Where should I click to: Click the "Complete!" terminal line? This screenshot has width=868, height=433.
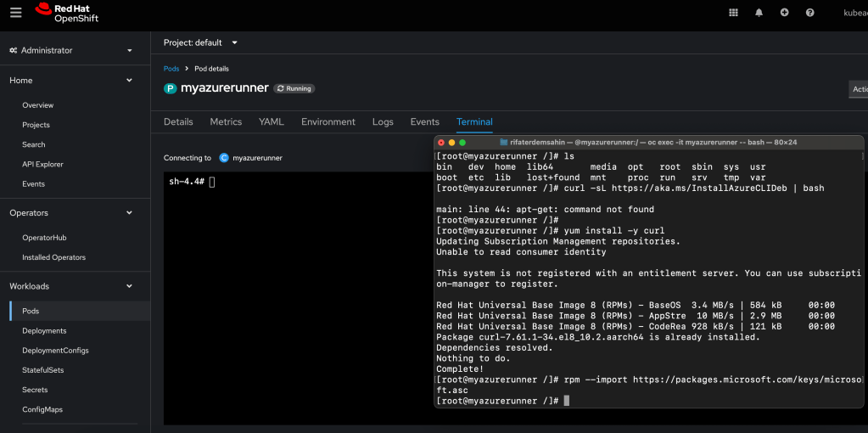pyautogui.click(x=460, y=368)
